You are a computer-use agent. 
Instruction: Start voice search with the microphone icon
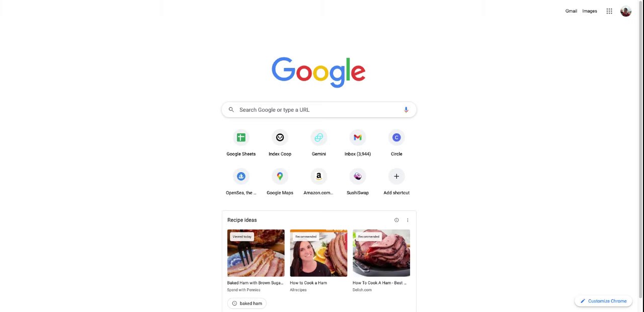click(406, 110)
